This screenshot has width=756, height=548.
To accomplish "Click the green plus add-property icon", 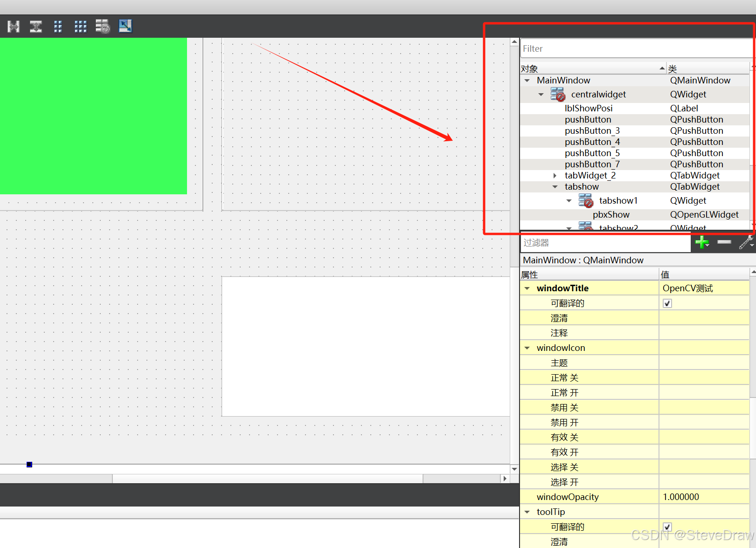I will click(x=702, y=242).
